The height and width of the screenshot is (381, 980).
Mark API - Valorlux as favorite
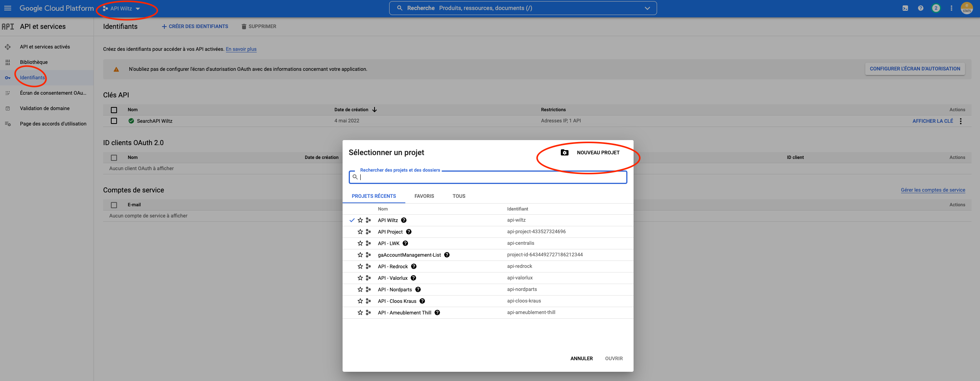tap(360, 278)
